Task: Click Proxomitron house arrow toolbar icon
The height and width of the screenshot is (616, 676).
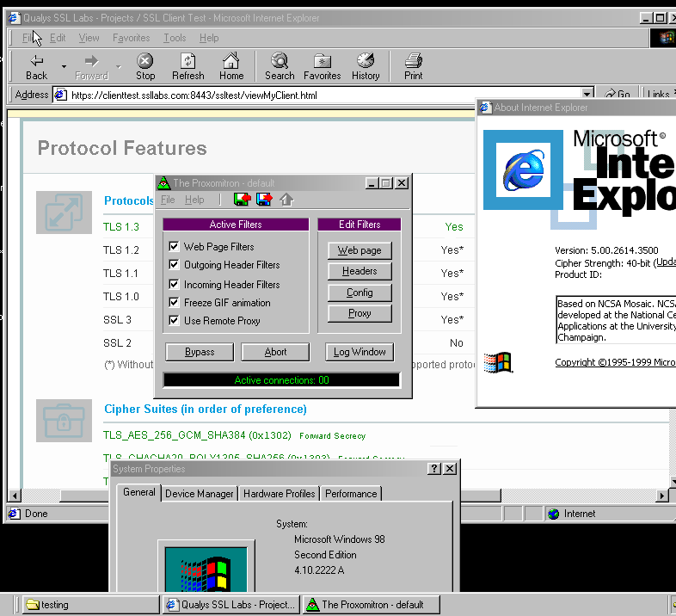Action: pos(286,200)
